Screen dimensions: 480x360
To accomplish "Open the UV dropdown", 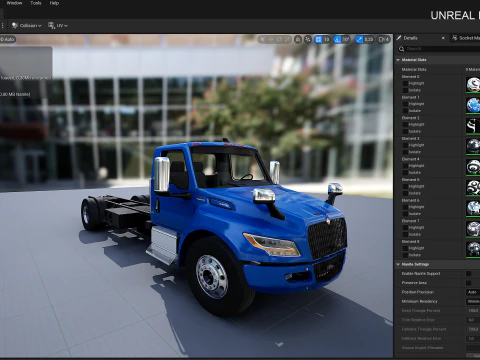I will tap(58, 25).
